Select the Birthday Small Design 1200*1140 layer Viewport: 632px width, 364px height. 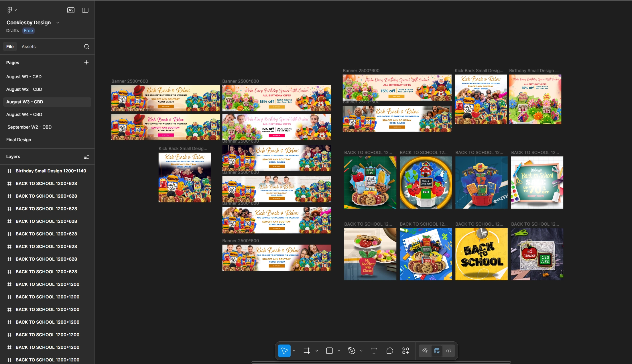pos(51,171)
